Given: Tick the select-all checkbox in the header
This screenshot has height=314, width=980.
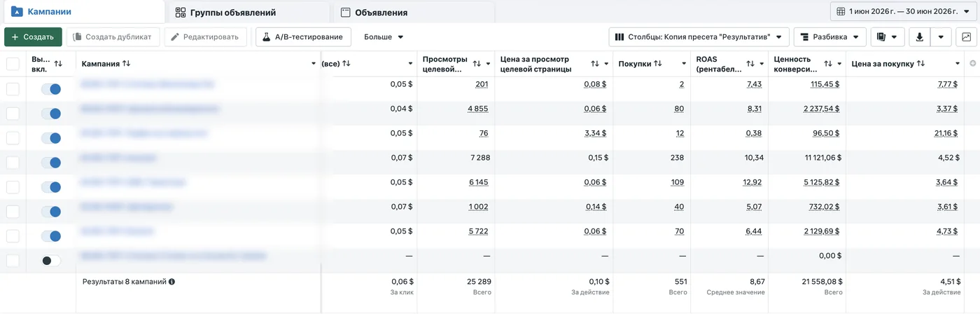Looking at the screenshot, I should coord(13,64).
